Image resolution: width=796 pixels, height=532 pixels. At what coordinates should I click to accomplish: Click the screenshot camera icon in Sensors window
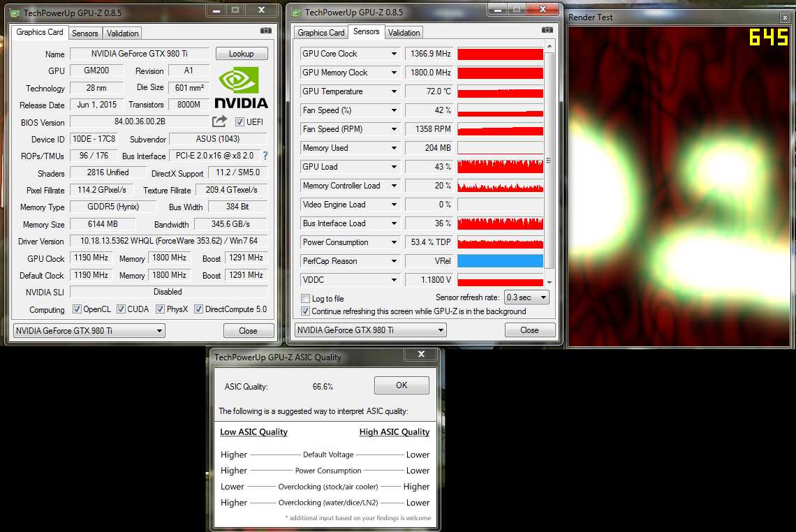coord(547,31)
